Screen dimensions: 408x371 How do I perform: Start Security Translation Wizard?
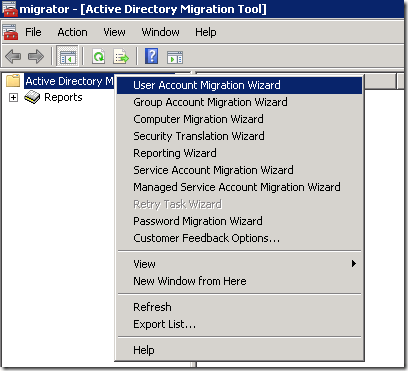pos(239,136)
